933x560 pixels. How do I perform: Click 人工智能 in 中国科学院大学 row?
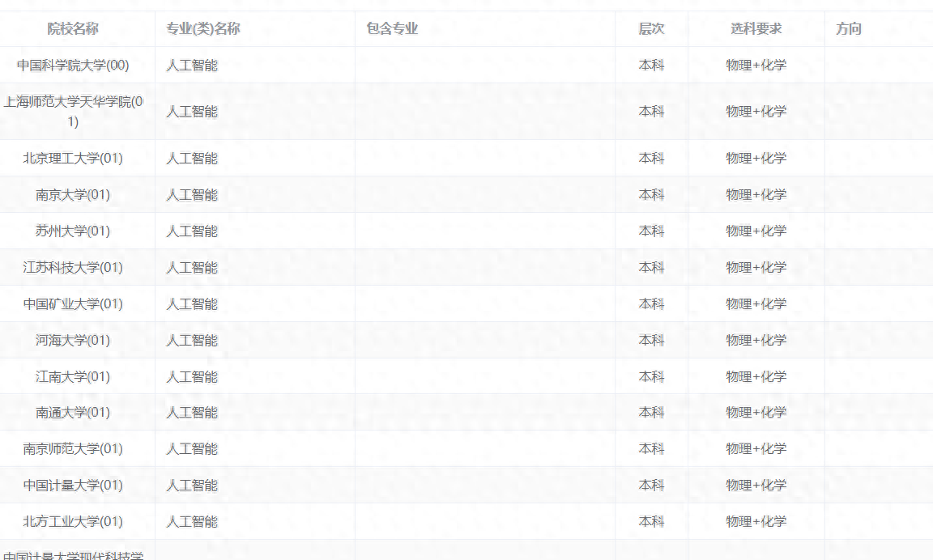(x=192, y=66)
